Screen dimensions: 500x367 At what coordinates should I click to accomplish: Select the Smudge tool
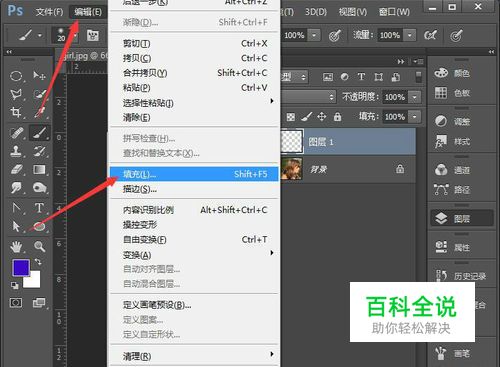pos(16,187)
